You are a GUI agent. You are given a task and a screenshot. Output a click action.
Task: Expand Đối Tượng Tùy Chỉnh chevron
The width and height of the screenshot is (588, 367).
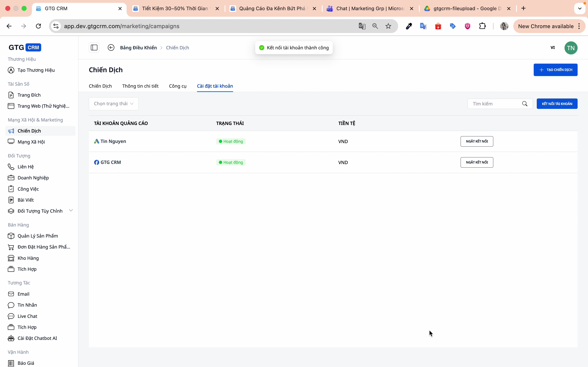coord(71,210)
